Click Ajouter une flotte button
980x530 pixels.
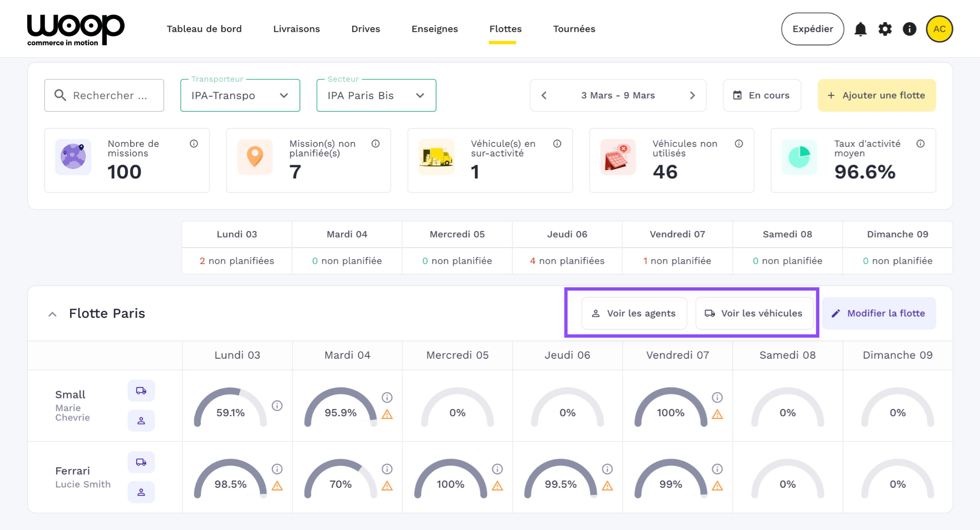coord(876,95)
